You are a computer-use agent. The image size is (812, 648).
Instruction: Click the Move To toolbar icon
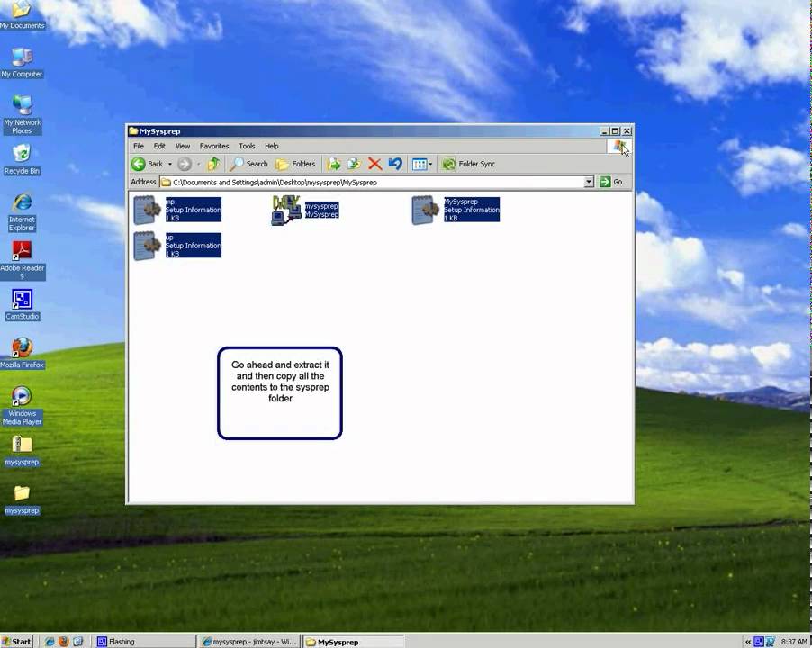pos(333,164)
